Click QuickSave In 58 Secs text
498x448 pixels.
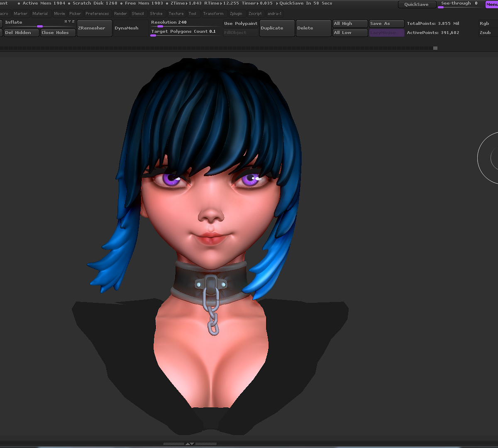[306, 3]
